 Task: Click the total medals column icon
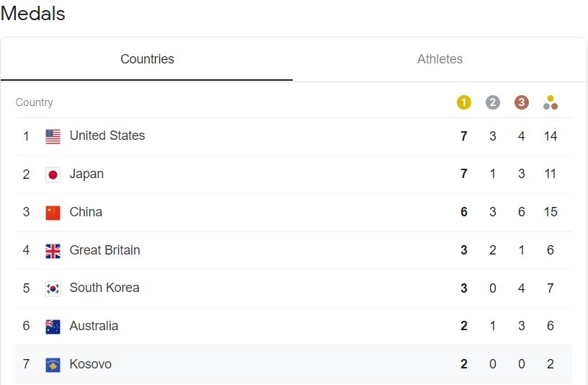(x=550, y=102)
